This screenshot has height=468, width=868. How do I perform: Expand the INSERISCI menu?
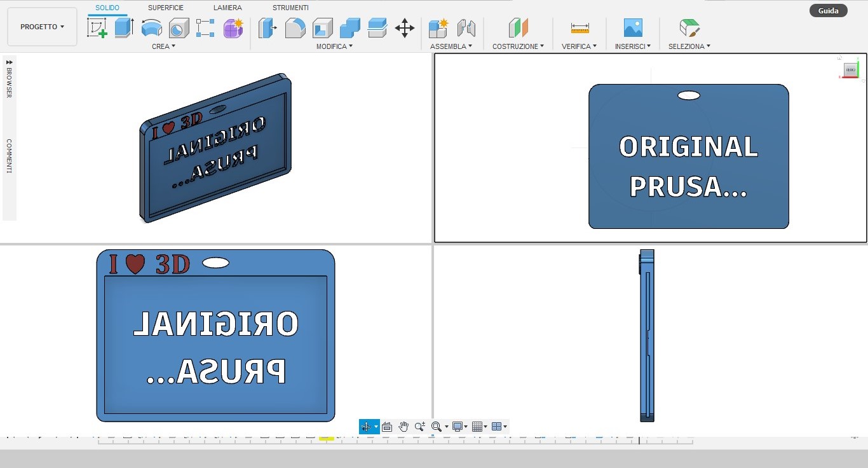click(x=633, y=46)
